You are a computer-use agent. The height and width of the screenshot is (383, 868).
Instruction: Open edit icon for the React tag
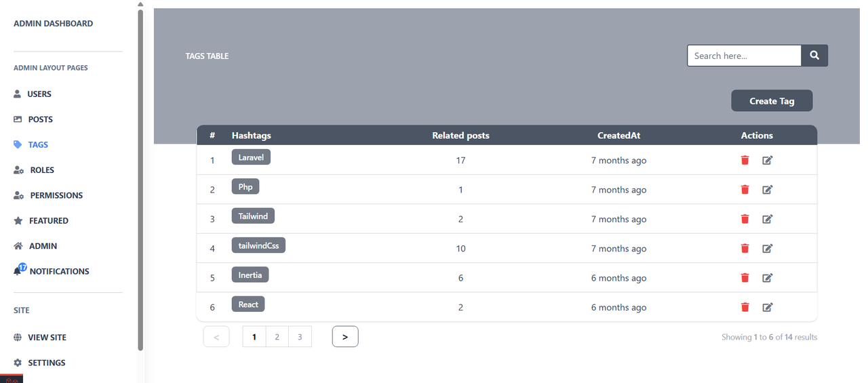click(x=768, y=307)
